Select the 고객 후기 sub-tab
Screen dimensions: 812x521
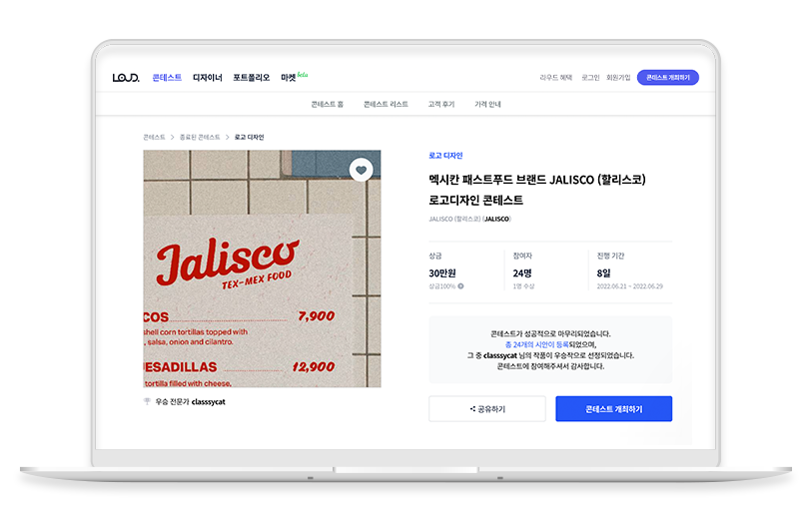[441, 104]
